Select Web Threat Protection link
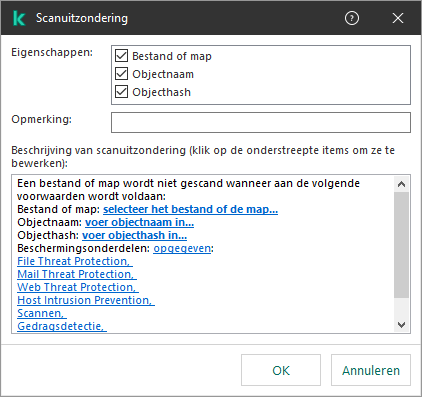Viewport: 422px width, 397px height. pos(78,287)
